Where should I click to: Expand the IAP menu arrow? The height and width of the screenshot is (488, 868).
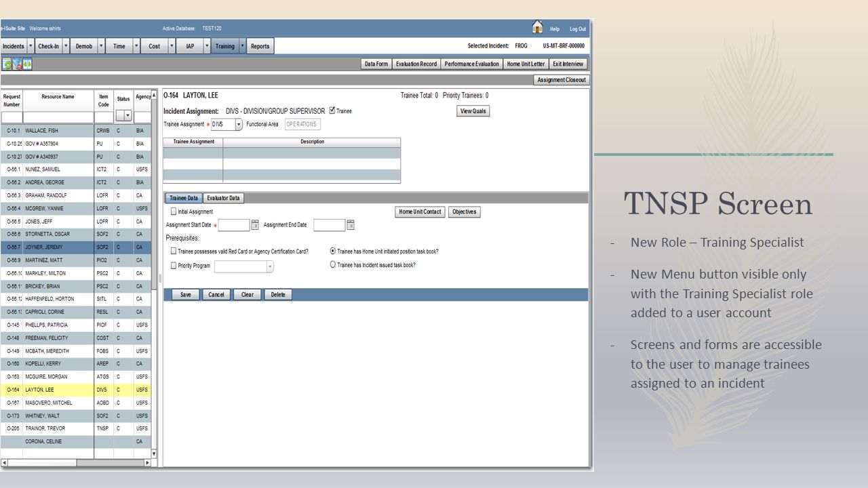pos(207,46)
